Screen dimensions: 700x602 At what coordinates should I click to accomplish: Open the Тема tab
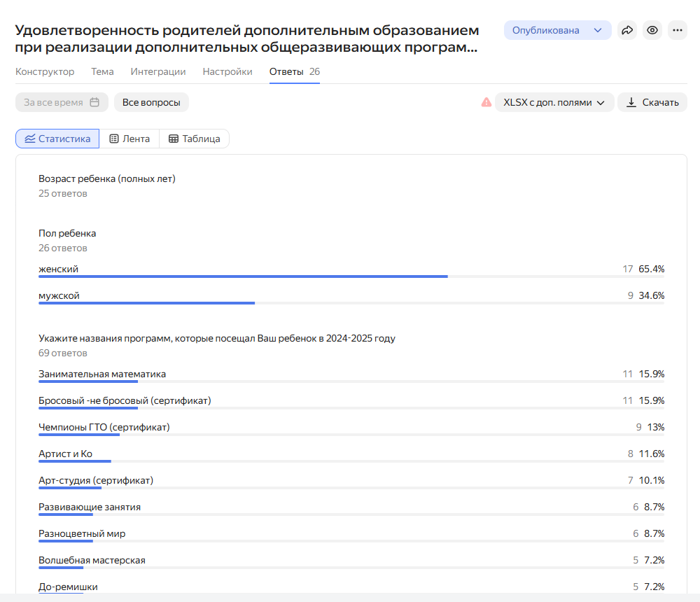pyautogui.click(x=102, y=71)
